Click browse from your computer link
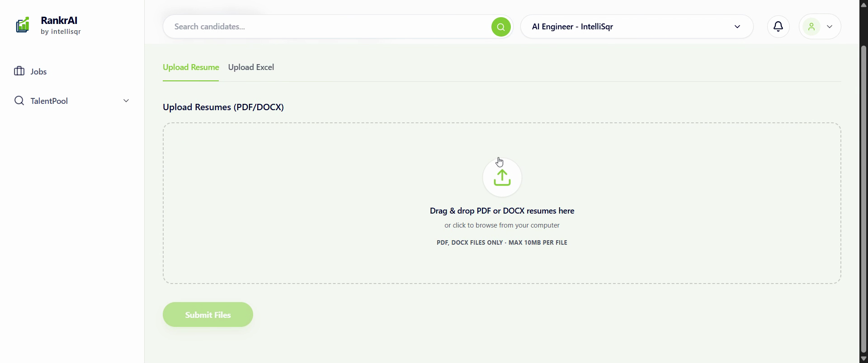 tap(502, 225)
